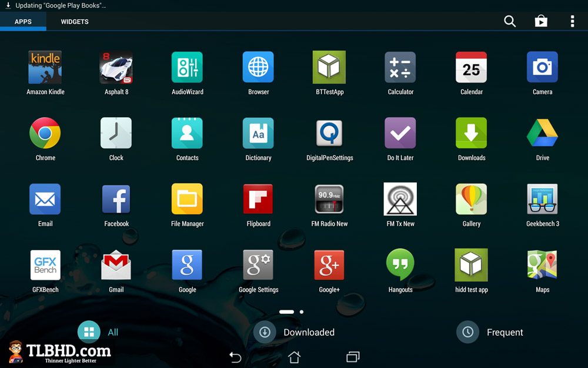Open Google Maps
588x368 pixels.
[x=542, y=265]
